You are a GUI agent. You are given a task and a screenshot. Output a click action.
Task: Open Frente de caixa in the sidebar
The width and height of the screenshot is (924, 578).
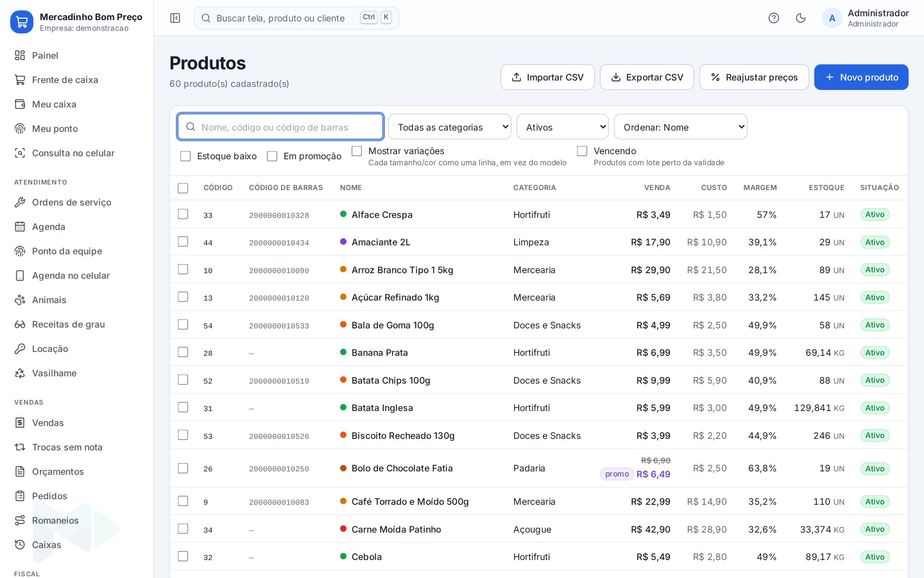pos(77,80)
